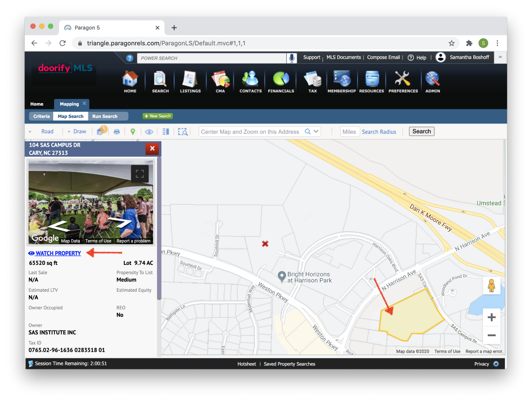The image size is (532, 402).
Task: Click the Bright Horizons map pin
Action: [281, 276]
